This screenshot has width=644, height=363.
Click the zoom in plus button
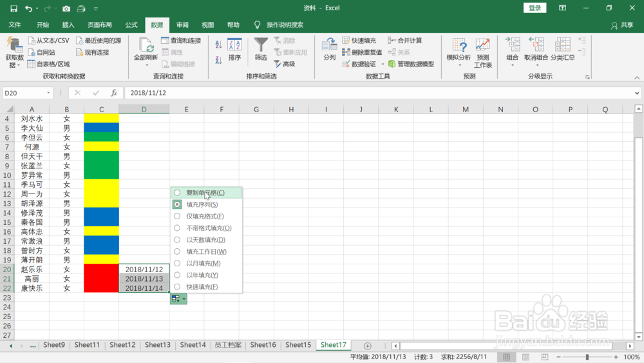click(x=616, y=357)
